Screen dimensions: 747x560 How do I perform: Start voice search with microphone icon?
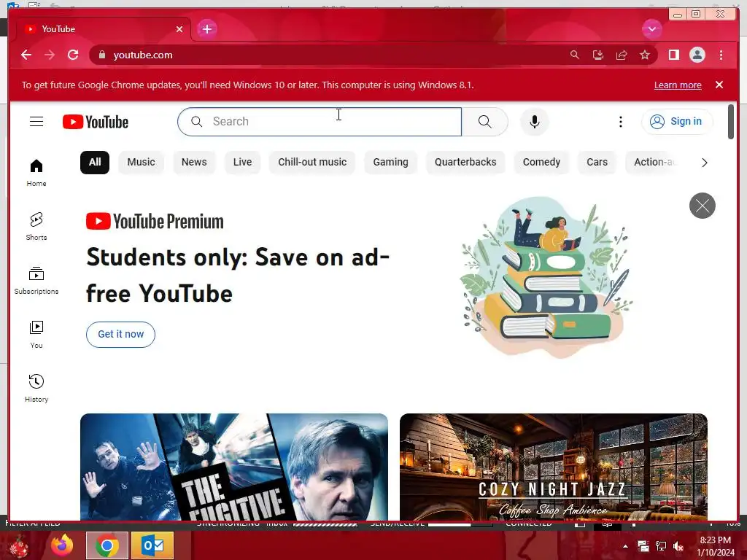pos(535,122)
